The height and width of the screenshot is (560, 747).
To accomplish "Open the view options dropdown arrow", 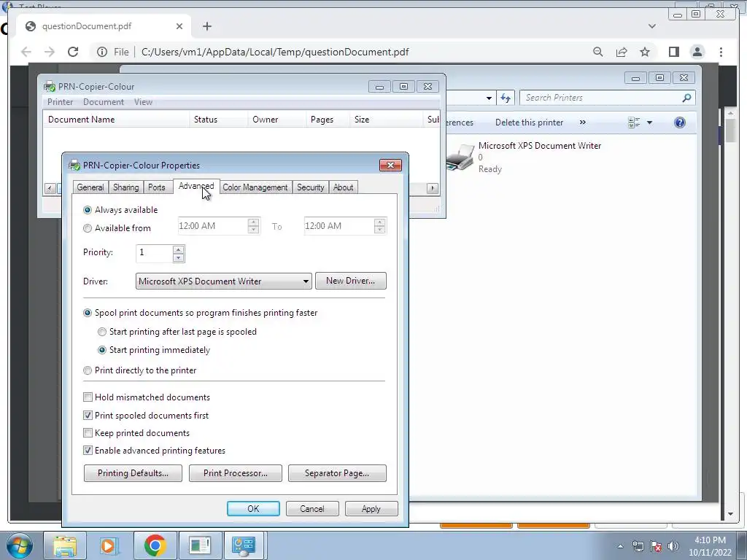I will (x=649, y=122).
